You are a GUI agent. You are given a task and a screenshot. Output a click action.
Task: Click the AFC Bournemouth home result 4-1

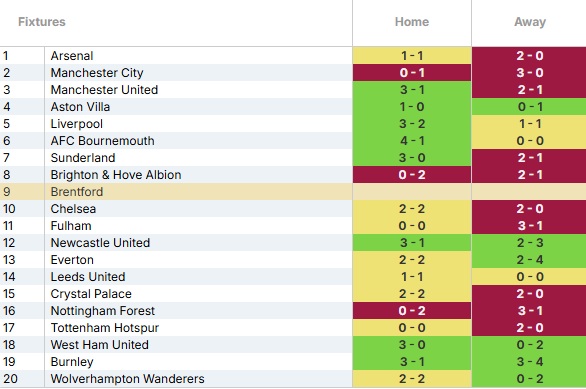click(x=412, y=141)
